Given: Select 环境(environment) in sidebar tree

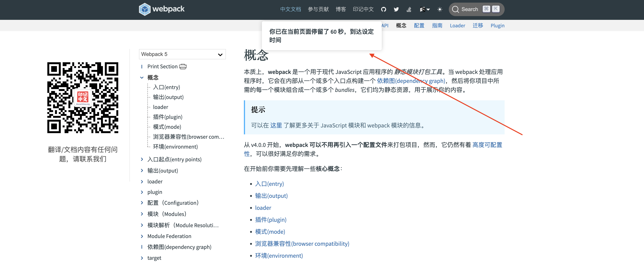Looking at the screenshot, I should [x=176, y=147].
